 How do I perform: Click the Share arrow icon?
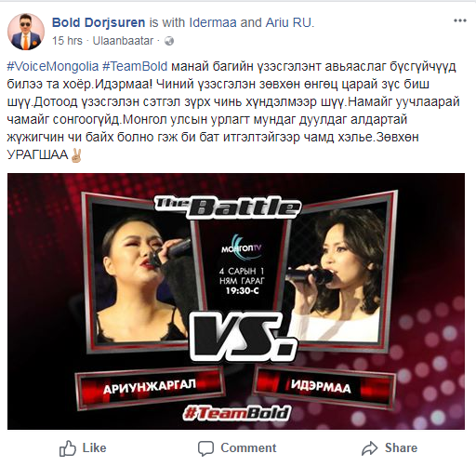click(370, 448)
